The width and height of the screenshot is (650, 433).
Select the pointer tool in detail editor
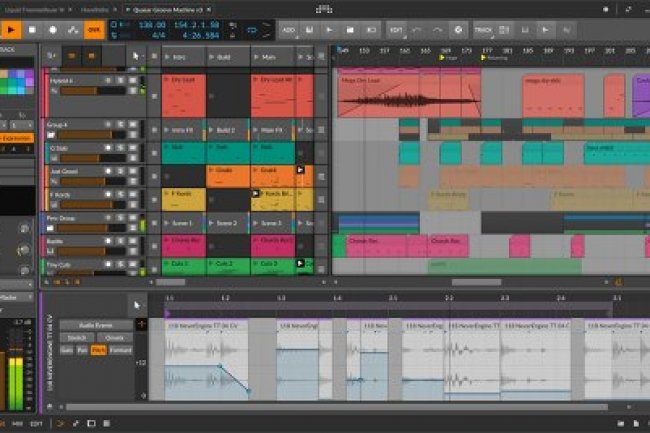138,306
